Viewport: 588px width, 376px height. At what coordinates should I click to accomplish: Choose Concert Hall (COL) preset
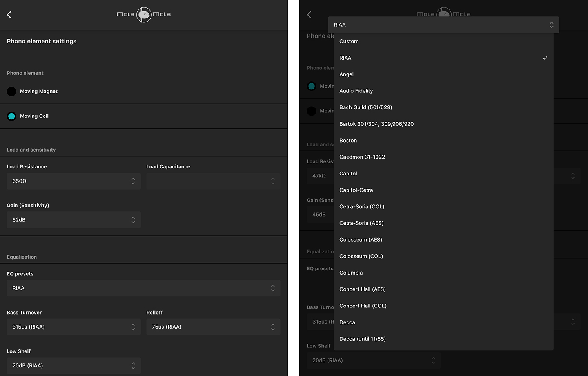[x=443, y=306]
